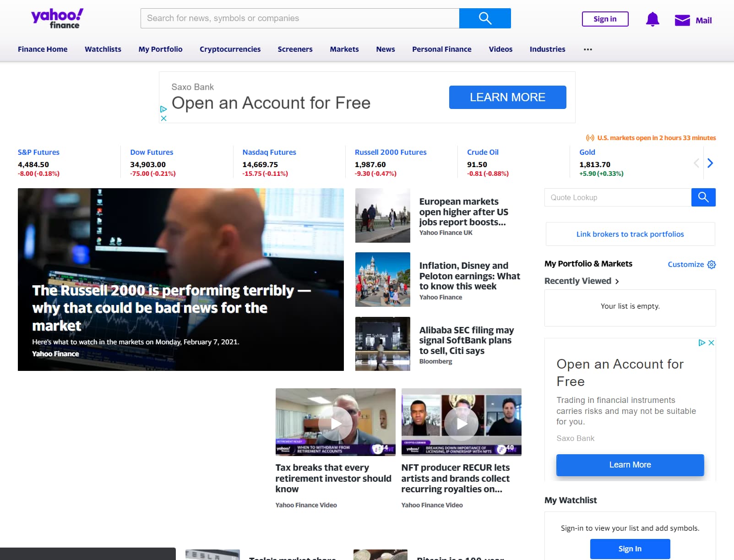Open European markets thumbnail image
Viewport: 734px width, 560px height.
tap(383, 215)
